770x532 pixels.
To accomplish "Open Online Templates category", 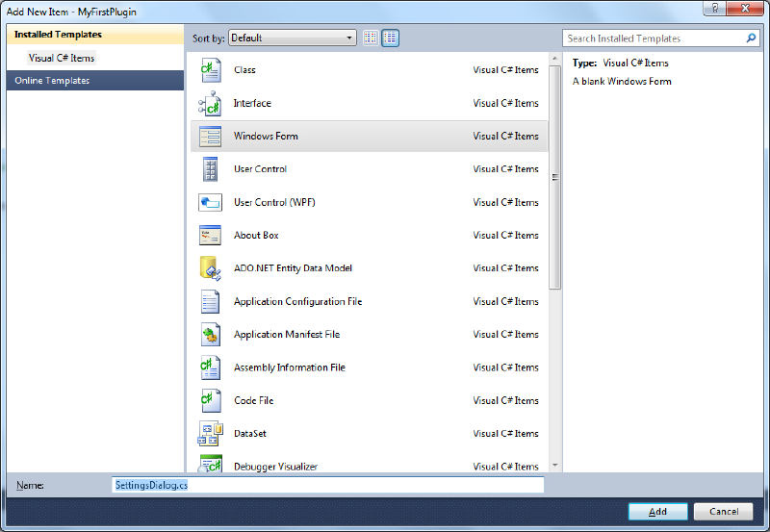I will pos(95,81).
